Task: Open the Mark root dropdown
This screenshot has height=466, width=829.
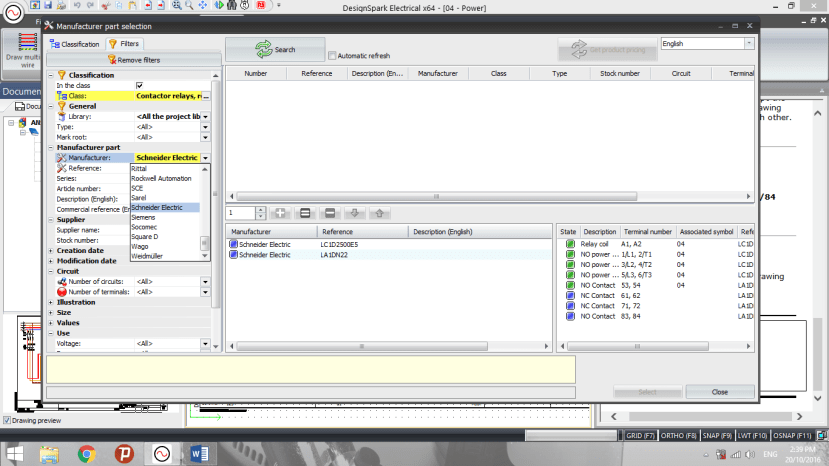Action: pyautogui.click(x=205, y=137)
